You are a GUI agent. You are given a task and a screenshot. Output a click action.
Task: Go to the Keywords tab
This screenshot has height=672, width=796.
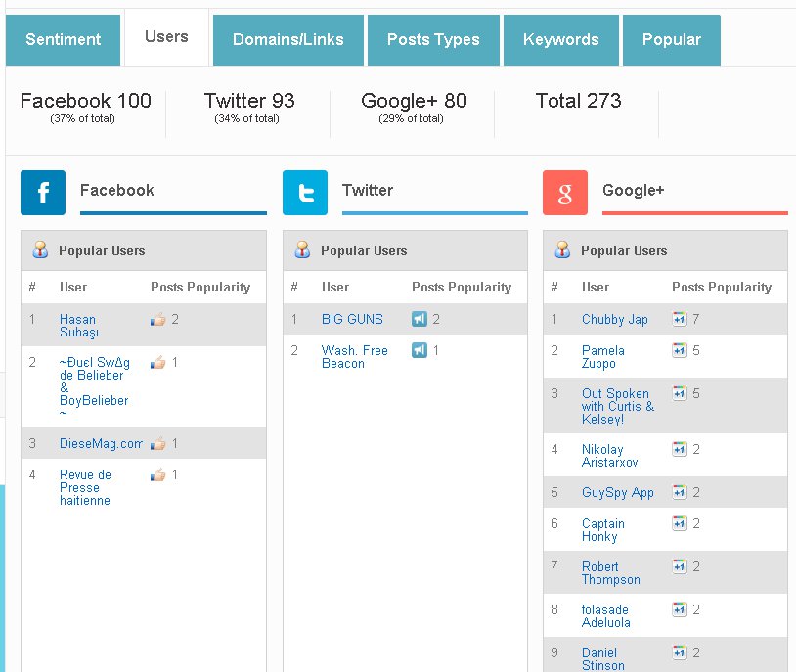point(561,40)
